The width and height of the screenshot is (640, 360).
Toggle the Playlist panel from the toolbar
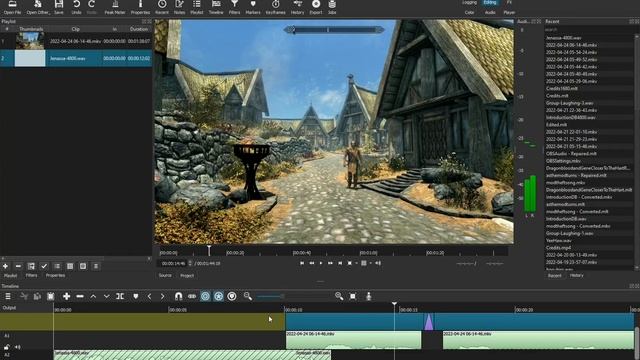point(197,7)
